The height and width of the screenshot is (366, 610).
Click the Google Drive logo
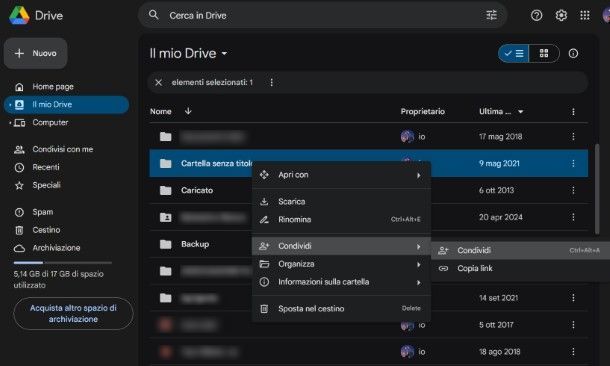(19, 16)
